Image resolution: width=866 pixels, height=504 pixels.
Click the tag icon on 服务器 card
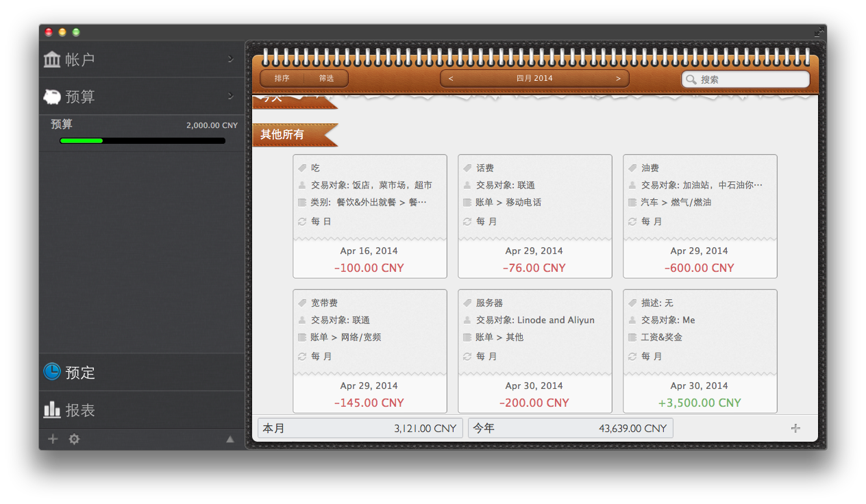pyautogui.click(x=467, y=303)
